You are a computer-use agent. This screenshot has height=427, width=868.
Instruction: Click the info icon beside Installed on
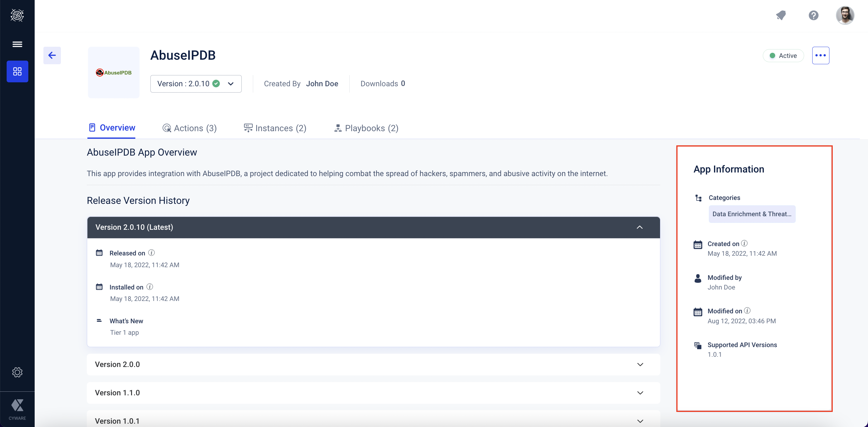pos(149,287)
